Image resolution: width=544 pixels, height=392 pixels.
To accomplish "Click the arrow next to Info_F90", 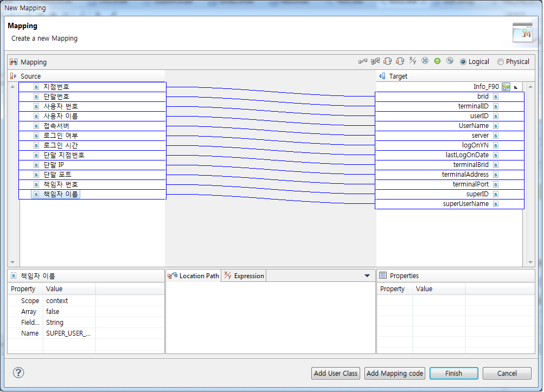I will [x=515, y=86].
